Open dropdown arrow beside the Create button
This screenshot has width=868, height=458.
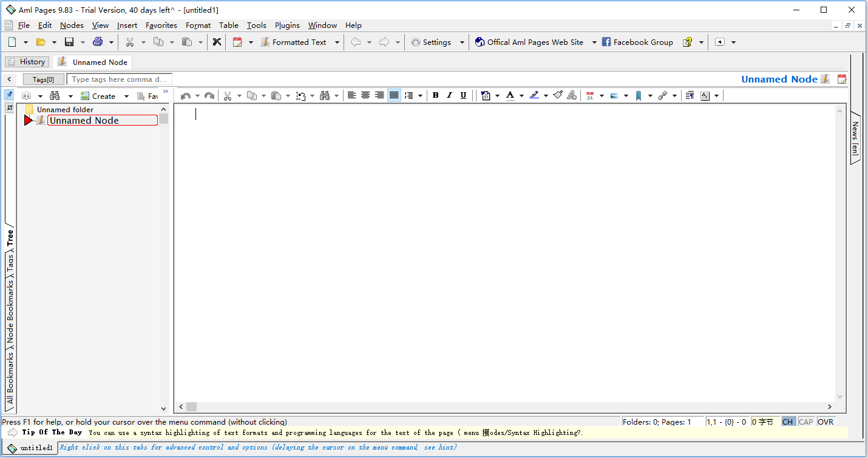pyautogui.click(x=126, y=96)
